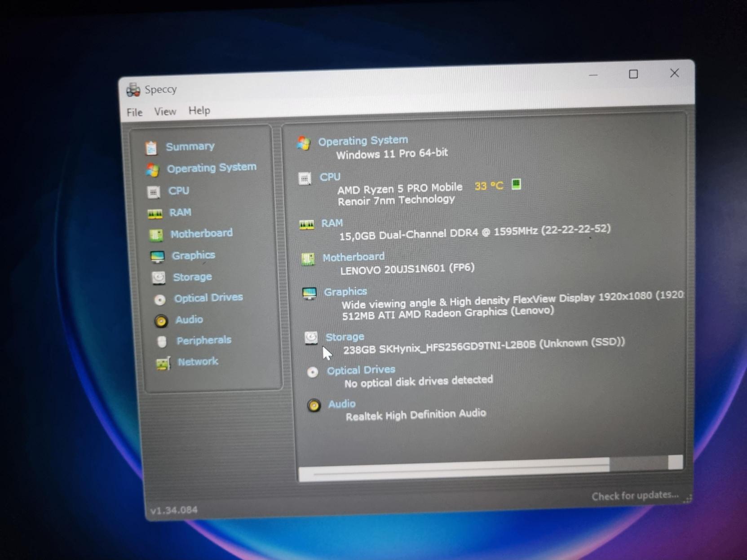Open the View menu
This screenshot has width=747, height=560.
tap(165, 111)
